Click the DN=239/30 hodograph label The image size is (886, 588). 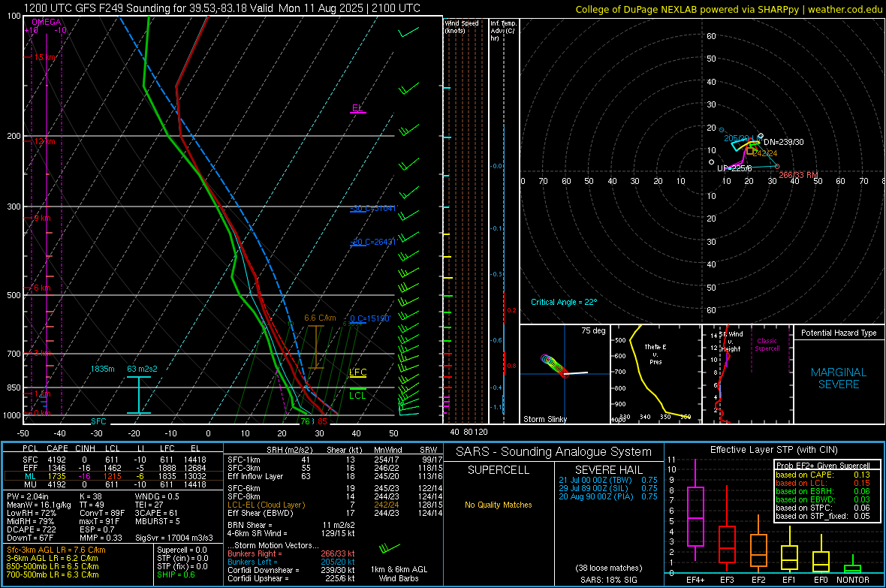click(783, 142)
